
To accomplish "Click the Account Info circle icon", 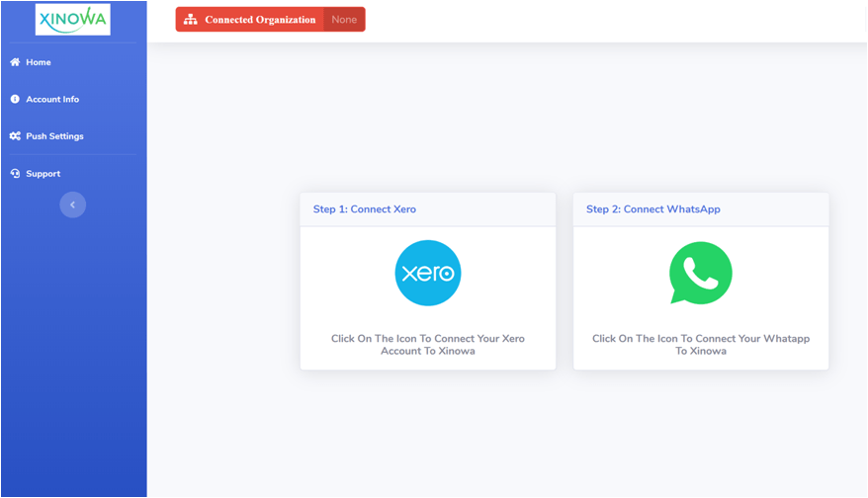I will (x=15, y=99).
